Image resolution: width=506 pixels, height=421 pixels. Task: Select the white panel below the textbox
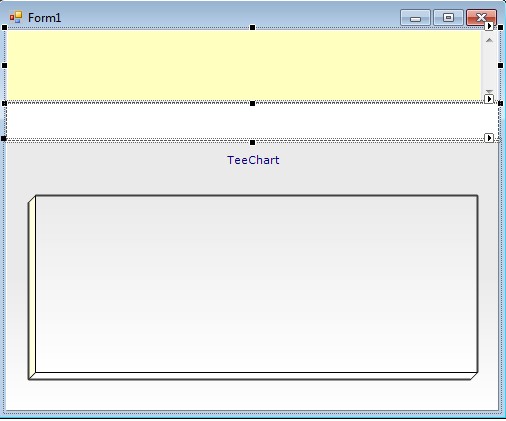click(x=252, y=121)
